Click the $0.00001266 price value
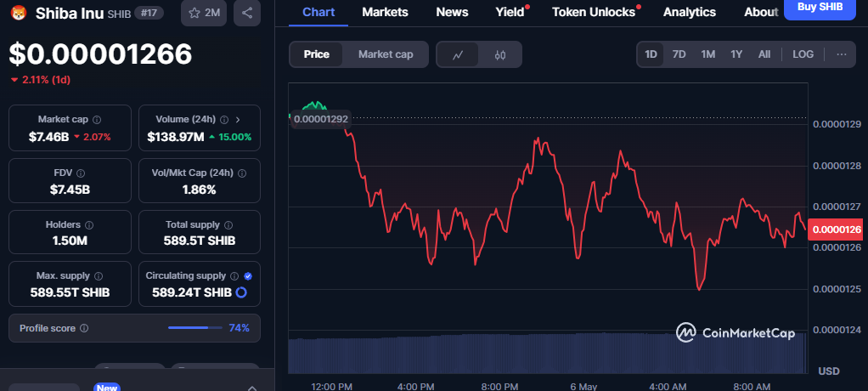 pyautogui.click(x=100, y=54)
